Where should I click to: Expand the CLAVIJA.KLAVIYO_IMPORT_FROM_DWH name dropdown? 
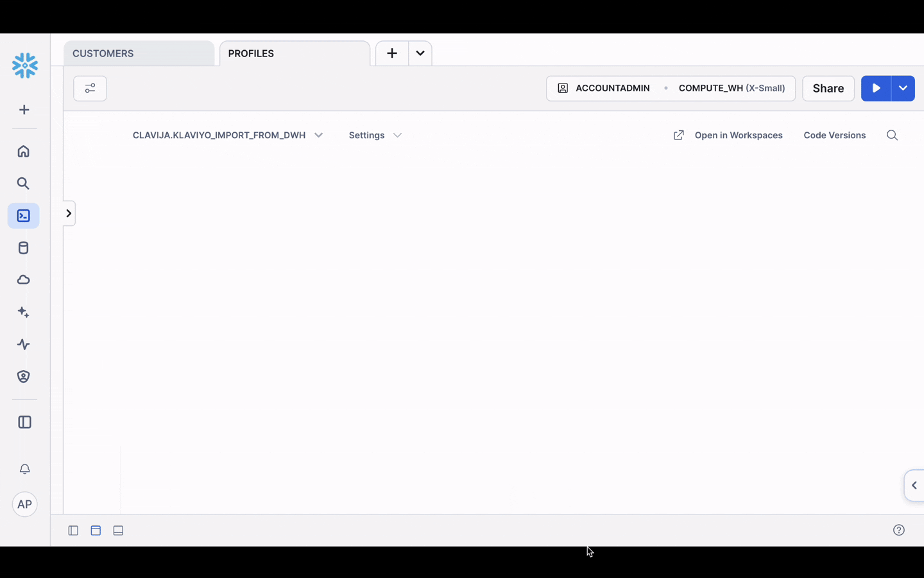[318, 135]
